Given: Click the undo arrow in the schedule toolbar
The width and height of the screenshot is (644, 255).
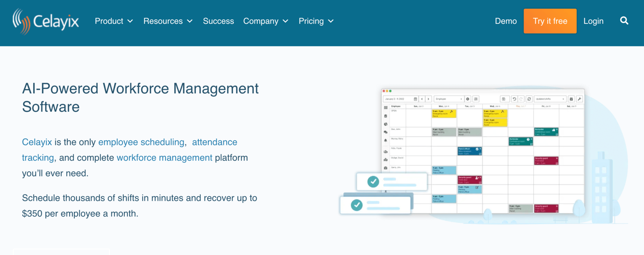Looking at the screenshot, I should point(514,99).
